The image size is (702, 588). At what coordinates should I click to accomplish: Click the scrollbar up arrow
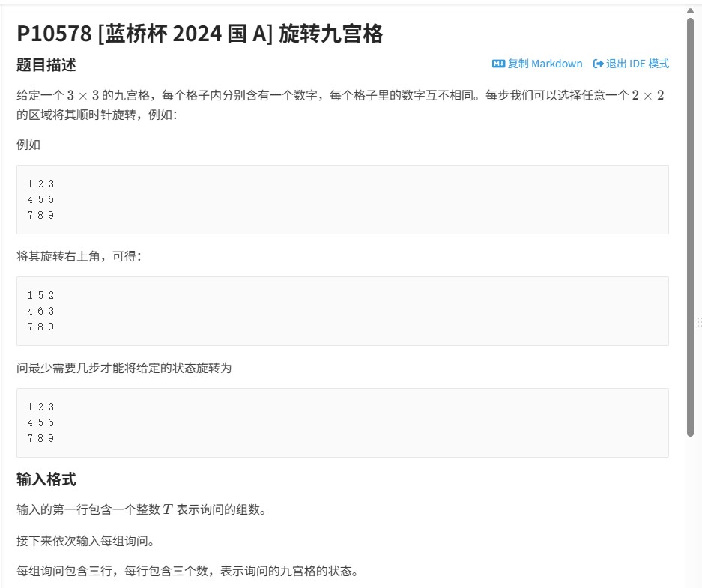click(x=690, y=11)
